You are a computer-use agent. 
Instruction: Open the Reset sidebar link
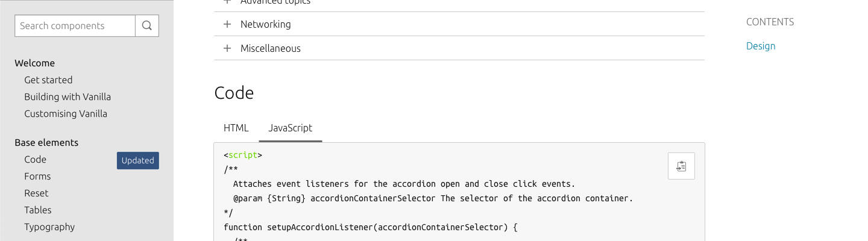[x=36, y=193]
